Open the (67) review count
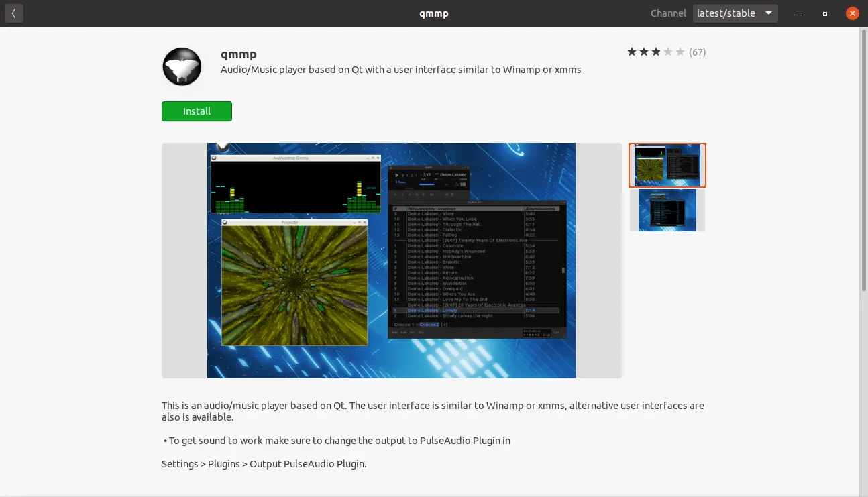The width and height of the screenshot is (868, 497). [698, 52]
